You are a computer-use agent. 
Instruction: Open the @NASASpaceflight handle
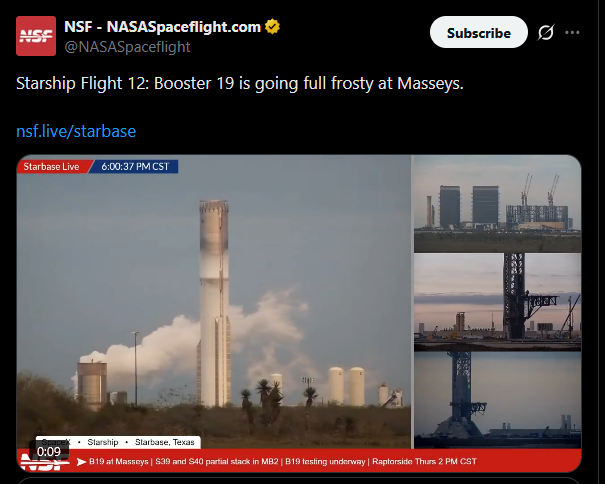127,47
